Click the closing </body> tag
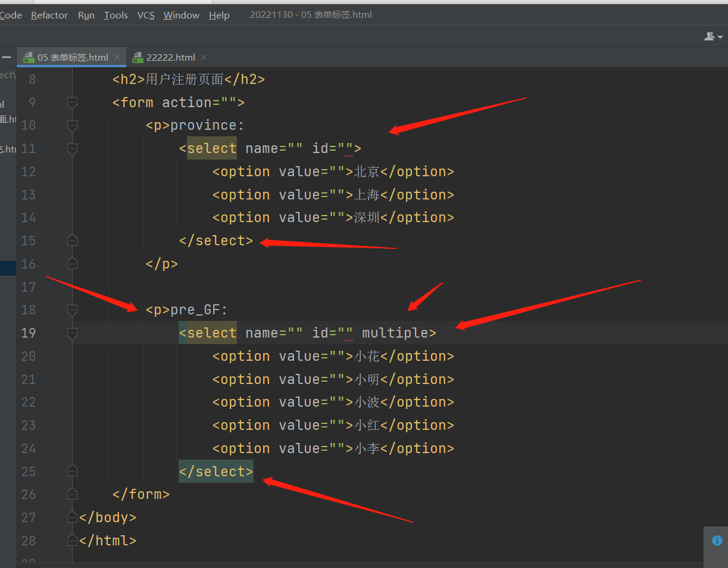The width and height of the screenshot is (728, 568). point(108,517)
